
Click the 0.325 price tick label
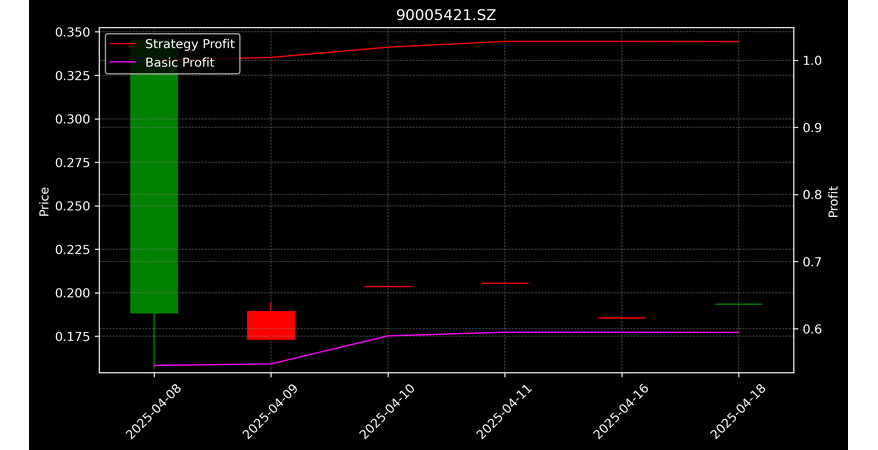72,76
